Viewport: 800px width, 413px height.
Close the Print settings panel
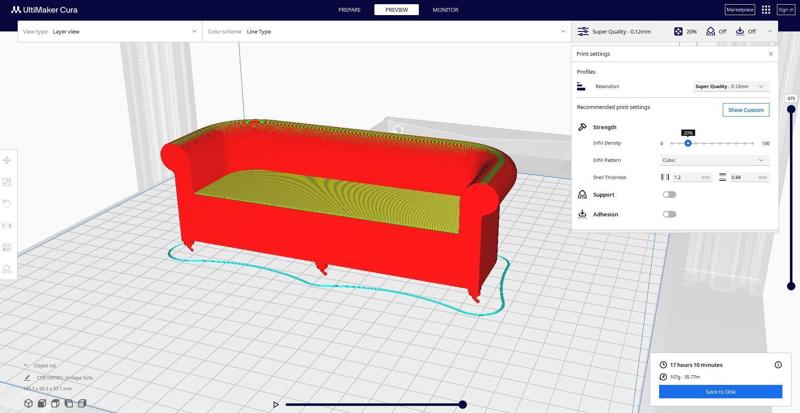pyautogui.click(x=770, y=54)
